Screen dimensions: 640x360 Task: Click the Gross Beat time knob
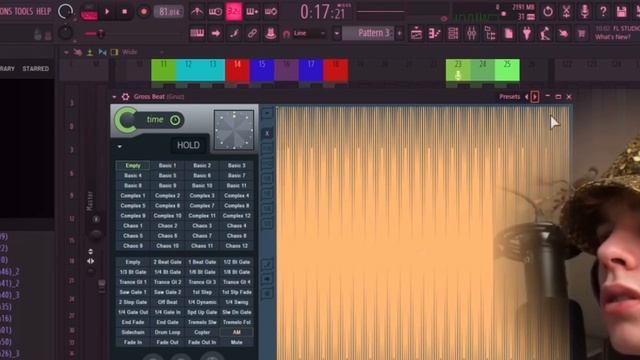point(127,120)
